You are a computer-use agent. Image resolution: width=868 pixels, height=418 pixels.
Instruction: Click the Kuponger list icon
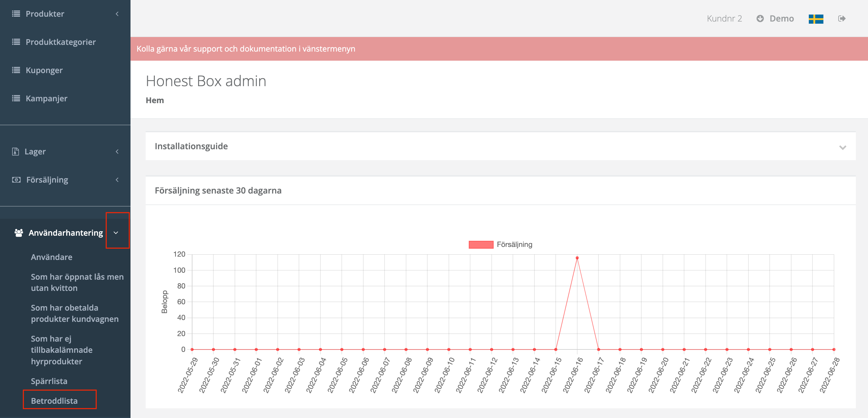pos(16,70)
